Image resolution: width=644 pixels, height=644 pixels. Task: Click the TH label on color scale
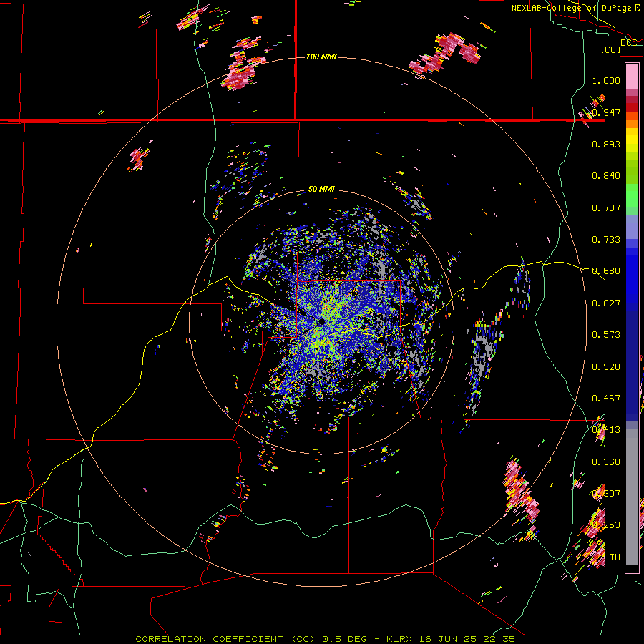(x=615, y=557)
